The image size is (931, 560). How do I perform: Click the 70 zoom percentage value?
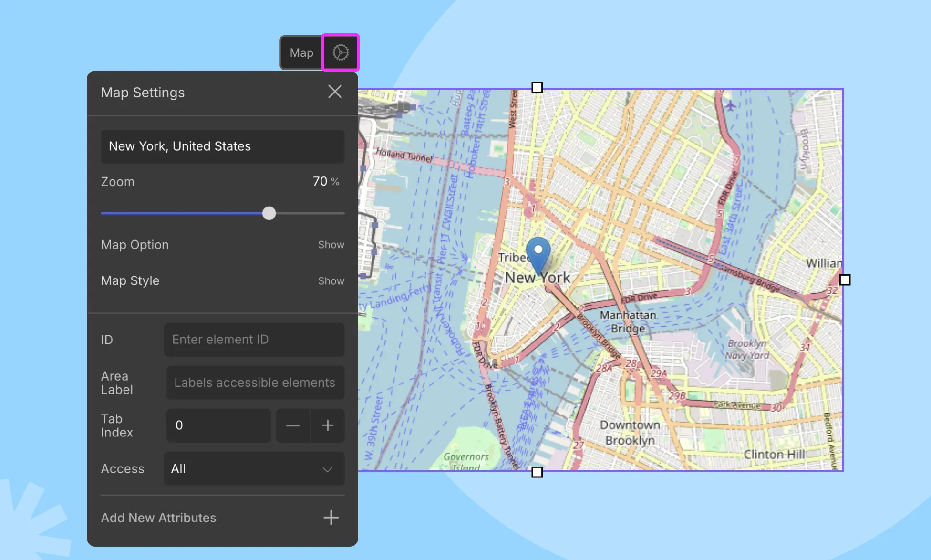(320, 181)
